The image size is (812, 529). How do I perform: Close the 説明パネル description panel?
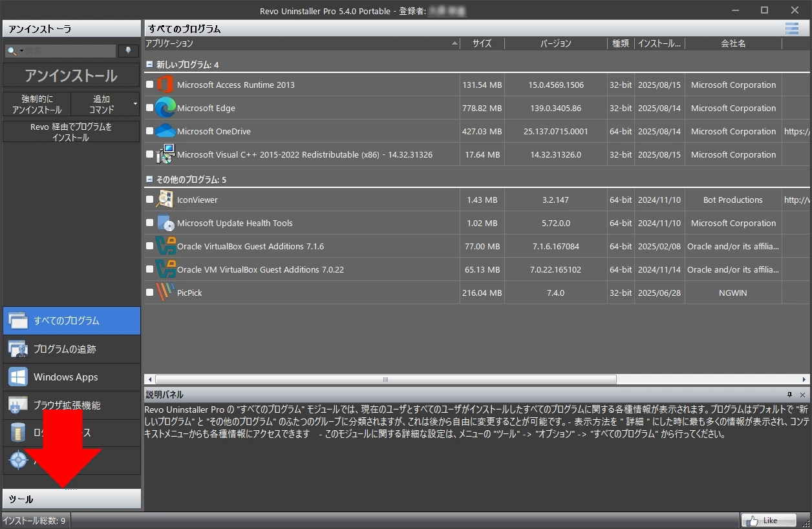click(802, 395)
